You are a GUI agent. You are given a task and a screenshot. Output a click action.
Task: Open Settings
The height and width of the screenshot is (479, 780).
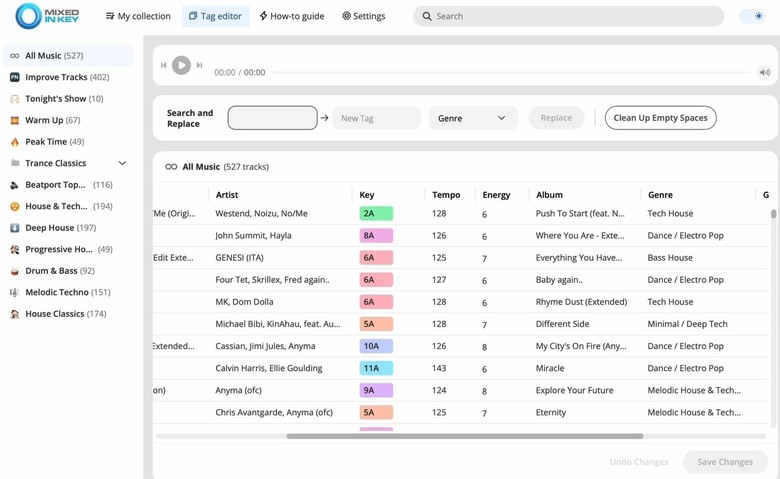click(x=364, y=16)
